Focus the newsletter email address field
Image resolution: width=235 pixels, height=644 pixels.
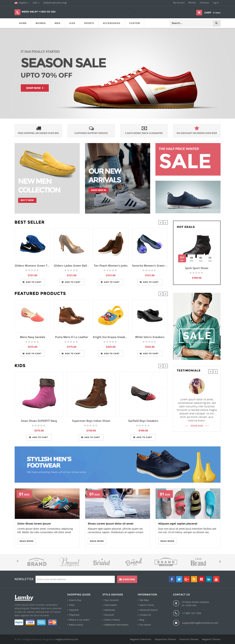pos(75,579)
